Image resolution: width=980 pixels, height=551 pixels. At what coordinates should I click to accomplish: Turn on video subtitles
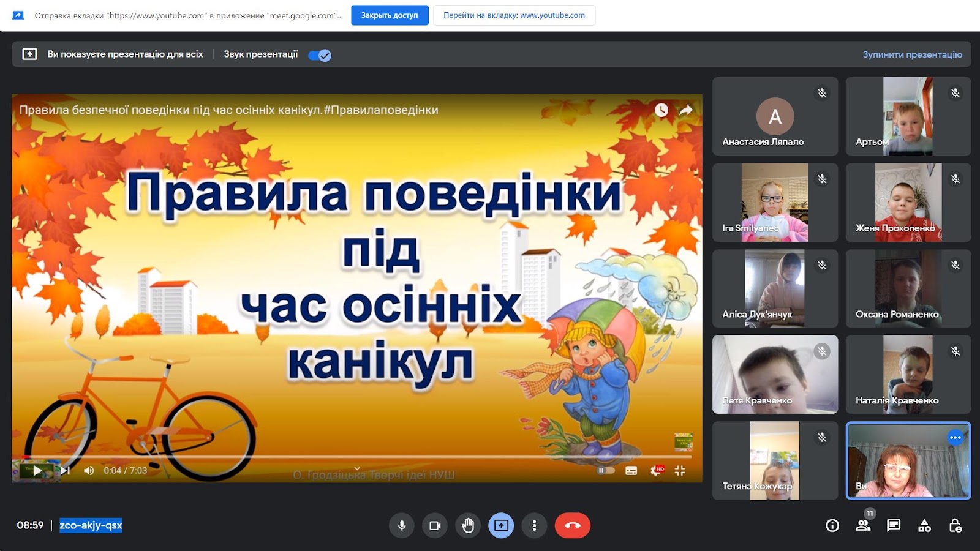[631, 470]
